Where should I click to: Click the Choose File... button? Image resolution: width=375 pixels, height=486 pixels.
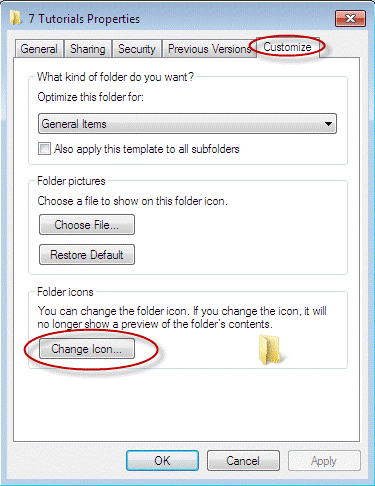87,225
